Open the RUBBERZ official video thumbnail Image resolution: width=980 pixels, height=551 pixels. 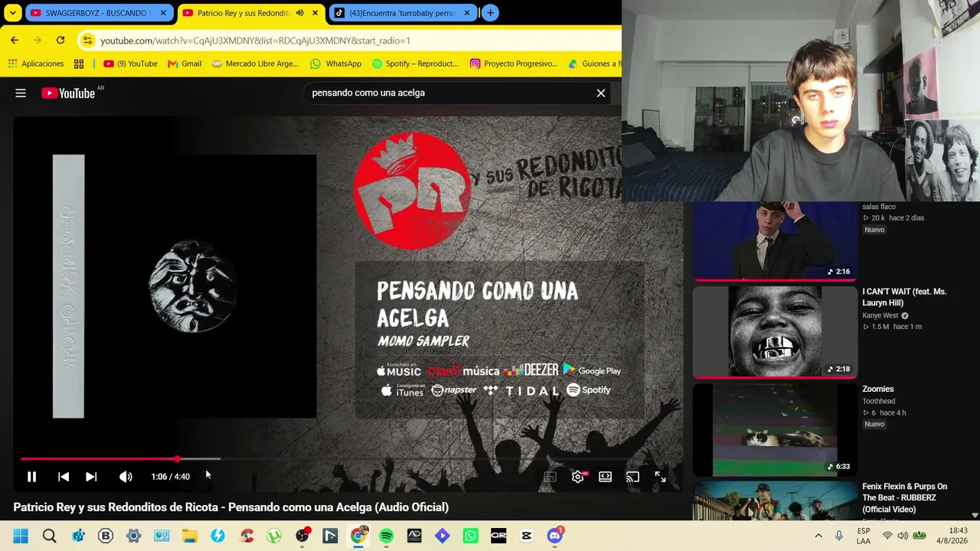tap(775, 500)
